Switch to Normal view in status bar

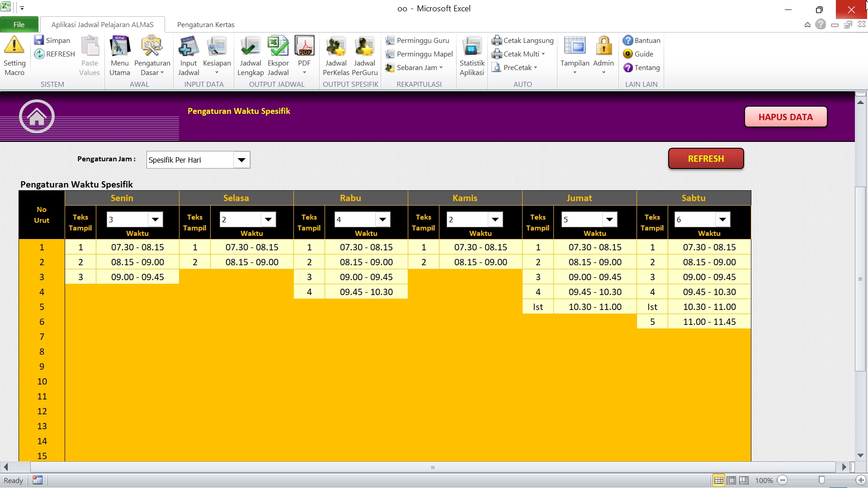coord(718,480)
